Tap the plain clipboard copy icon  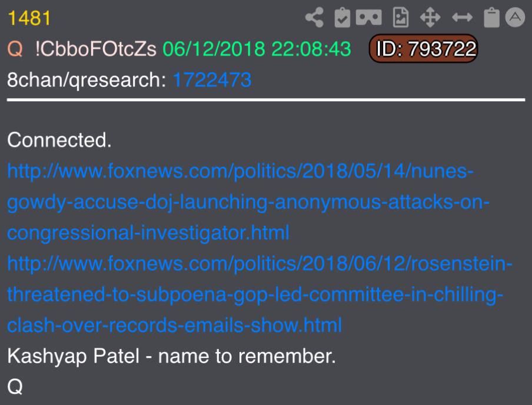tap(491, 17)
